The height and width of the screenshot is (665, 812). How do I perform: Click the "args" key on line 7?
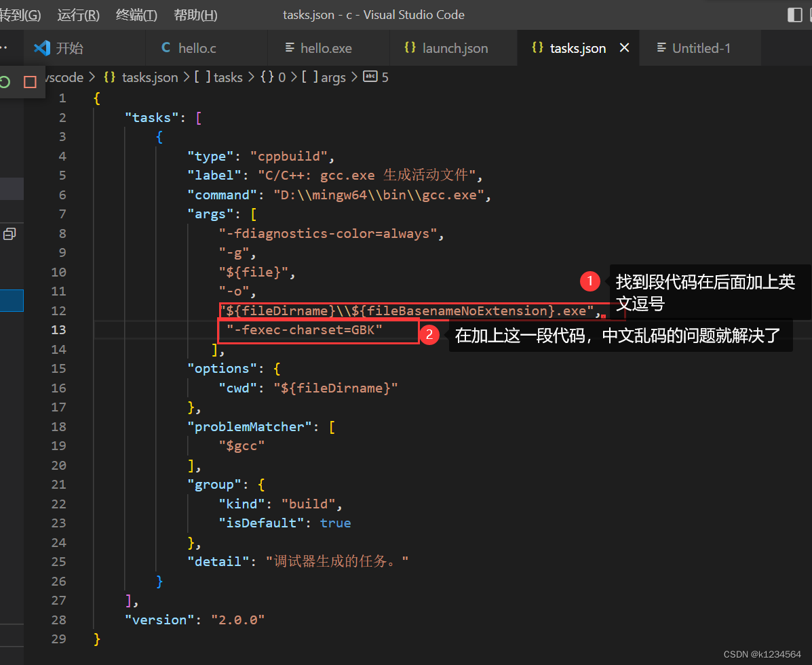210,214
